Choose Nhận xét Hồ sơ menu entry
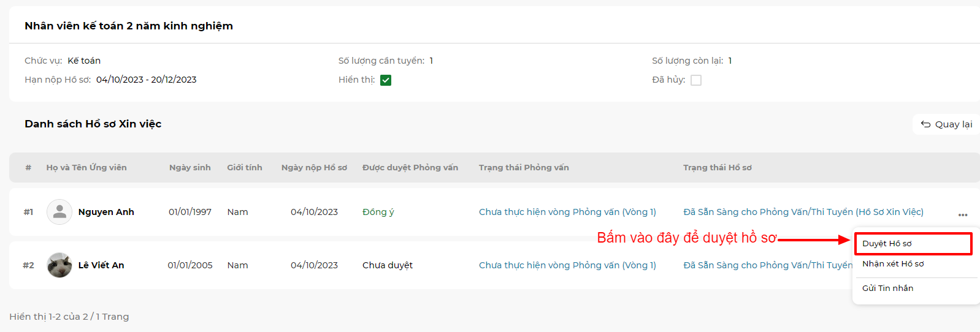Screen dimensions: 980x332 [893, 264]
